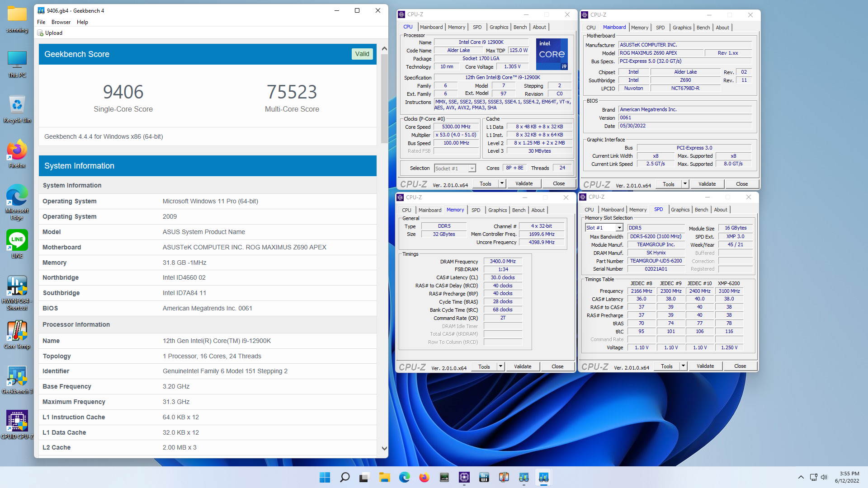Viewport: 868px width, 488px height.
Task: Switch to Bench tab in CPU-Z CPU window
Action: click(520, 27)
